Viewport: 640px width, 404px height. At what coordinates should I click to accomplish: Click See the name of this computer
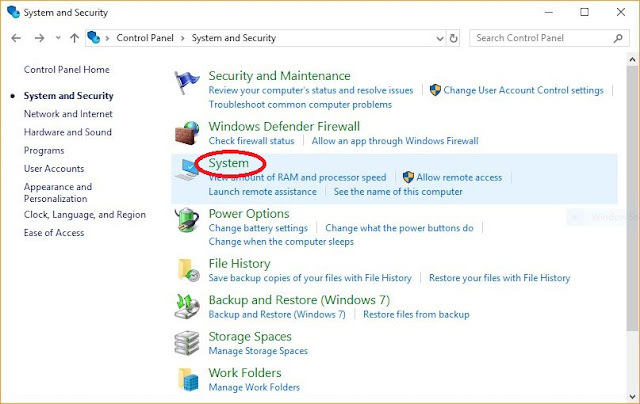(x=398, y=191)
